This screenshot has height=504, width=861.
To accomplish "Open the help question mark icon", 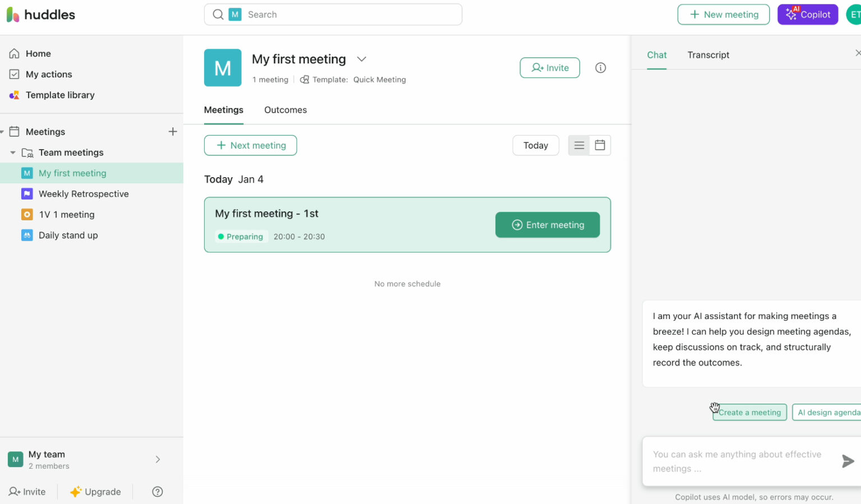I will pyautogui.click(x=157, y=492).
